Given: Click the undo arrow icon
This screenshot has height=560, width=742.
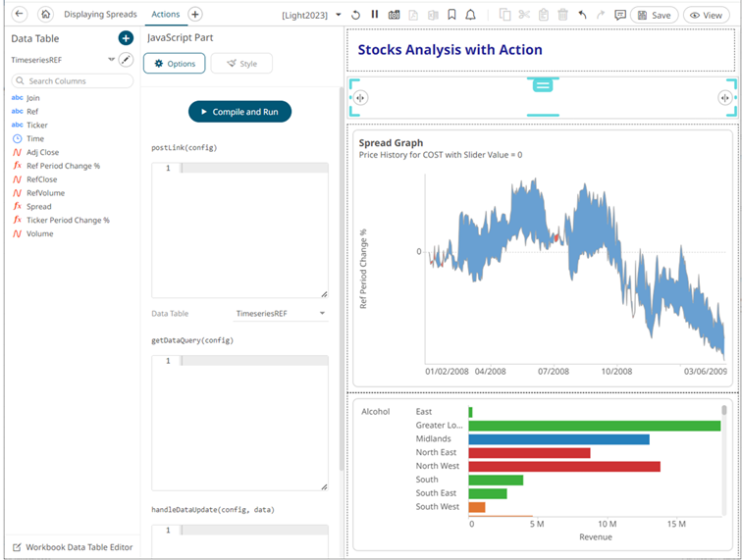Looking at the screenshot, I should click(583, 15).
